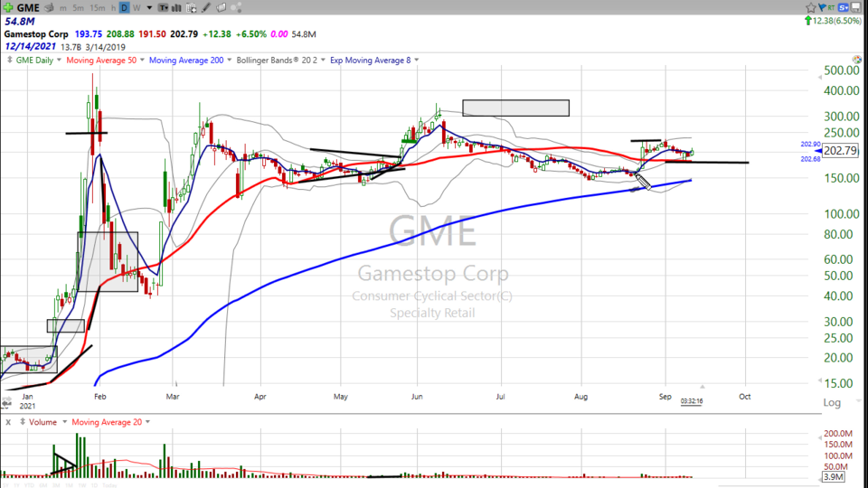Viewport: 868px width, 488px height.
Task: Click the color palette icon above price scale
Action: point(857,60)
